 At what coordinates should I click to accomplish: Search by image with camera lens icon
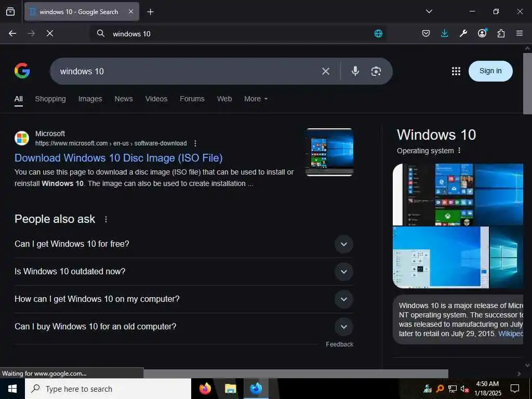pos(376,71)
